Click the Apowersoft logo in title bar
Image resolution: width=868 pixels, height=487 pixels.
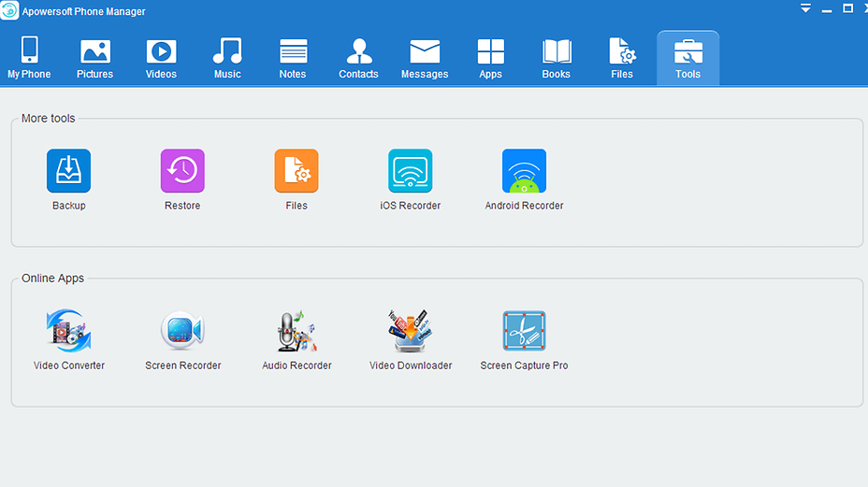tap(9, 10)
